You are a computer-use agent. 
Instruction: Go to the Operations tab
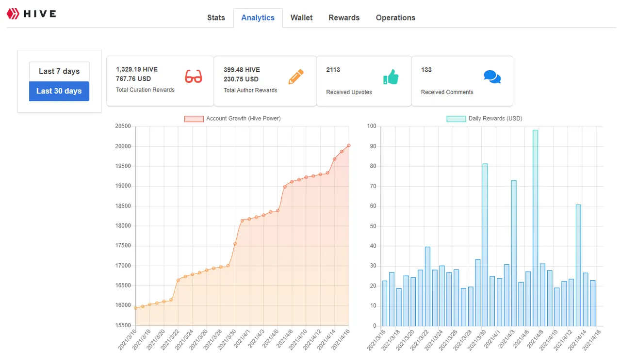(x=395, y=18)
